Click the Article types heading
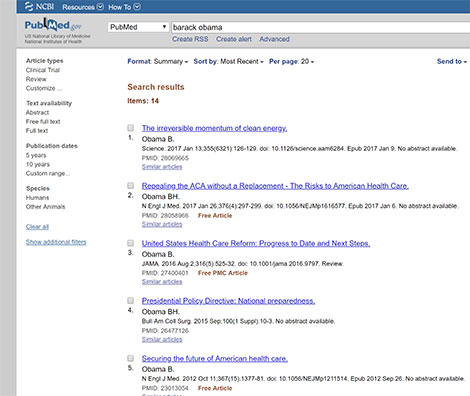 [x=45, y=61]
